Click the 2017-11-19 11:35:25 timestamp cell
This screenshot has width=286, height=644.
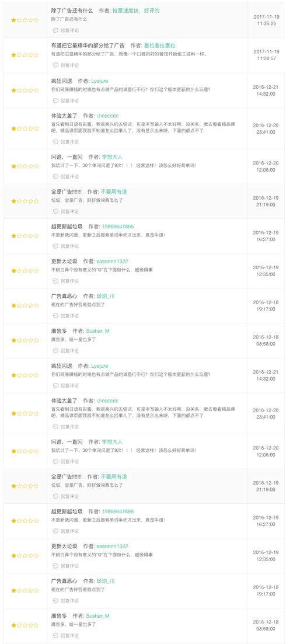click(266, 20)
